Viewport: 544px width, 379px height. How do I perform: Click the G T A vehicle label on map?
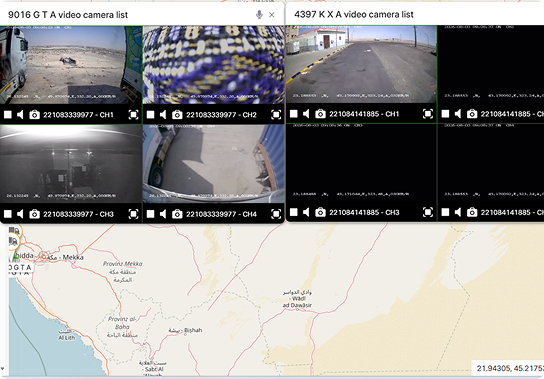(20, 268)
